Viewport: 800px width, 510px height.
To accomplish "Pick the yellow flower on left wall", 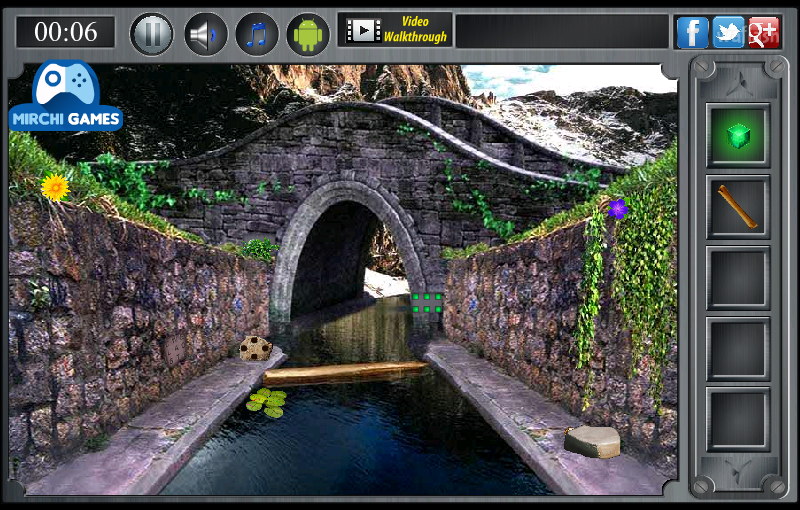I will tap(55, 187).
